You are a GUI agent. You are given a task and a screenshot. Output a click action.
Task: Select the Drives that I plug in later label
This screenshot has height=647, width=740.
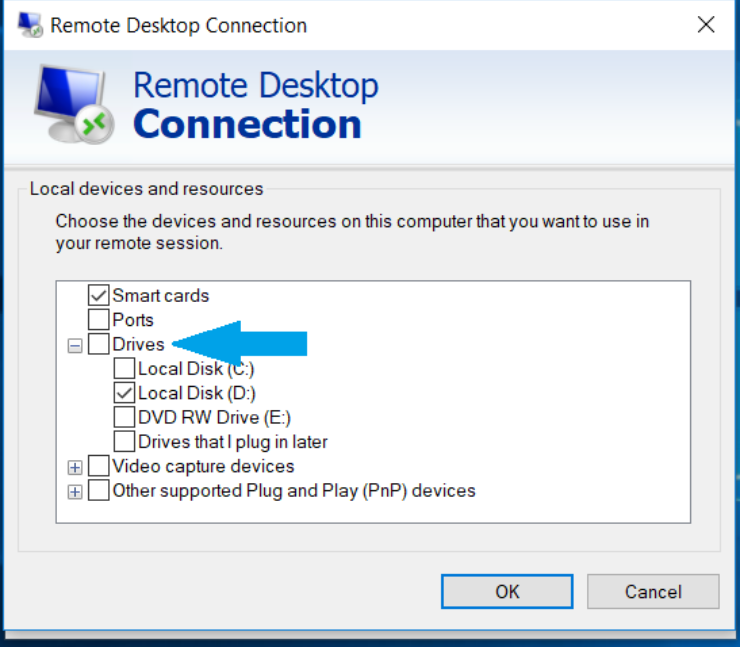point(233,442)
